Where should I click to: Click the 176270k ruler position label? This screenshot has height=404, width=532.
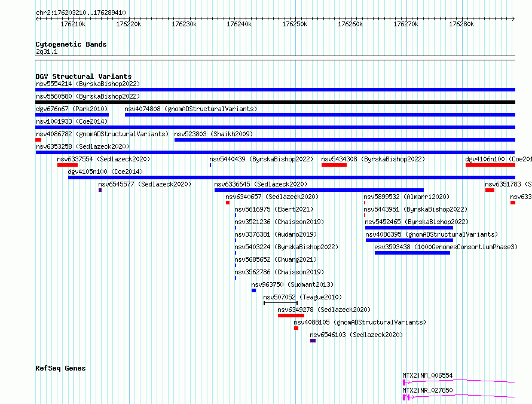coord(406,24)
